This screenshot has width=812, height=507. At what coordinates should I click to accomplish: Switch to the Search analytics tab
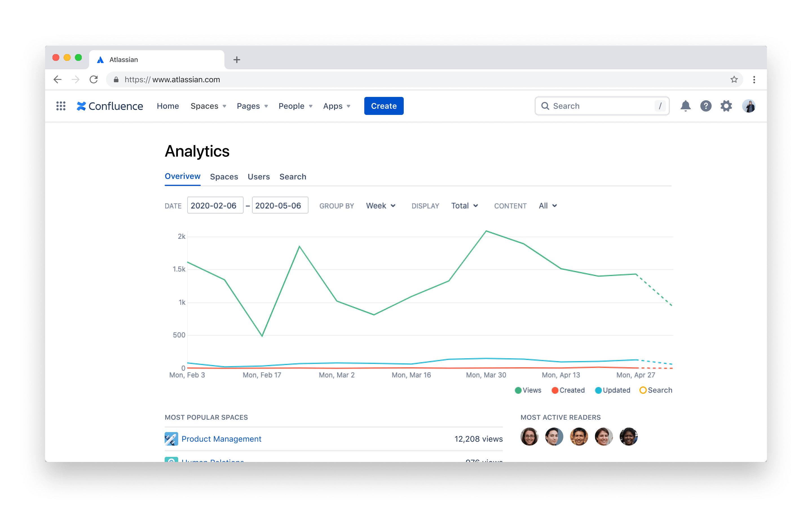point(294,176)
